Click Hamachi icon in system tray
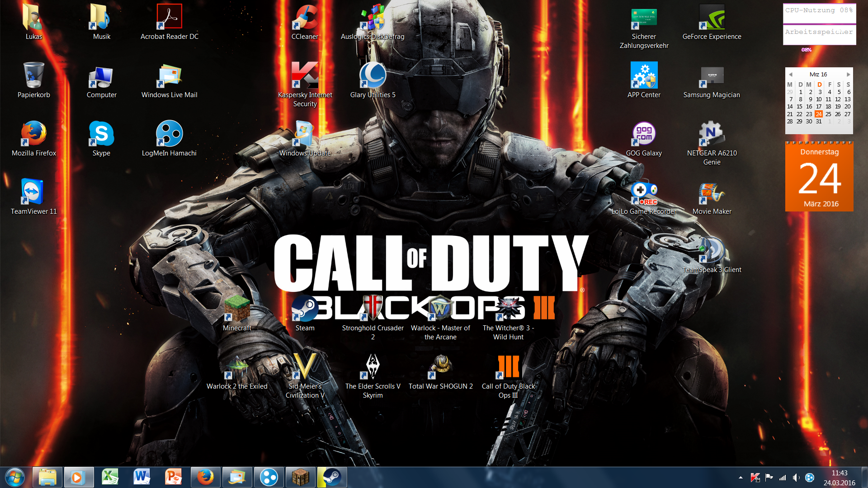The width and height of the screenshot is (868, 488). click(810, 478)
